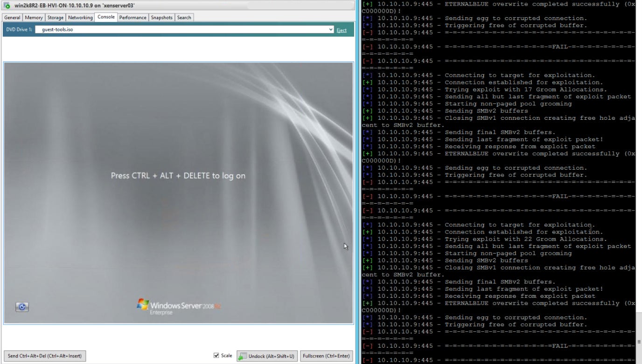The width and height of the screenshot is (642, 364).
Task: Open the Performance tab
Action: pos(133,17)
